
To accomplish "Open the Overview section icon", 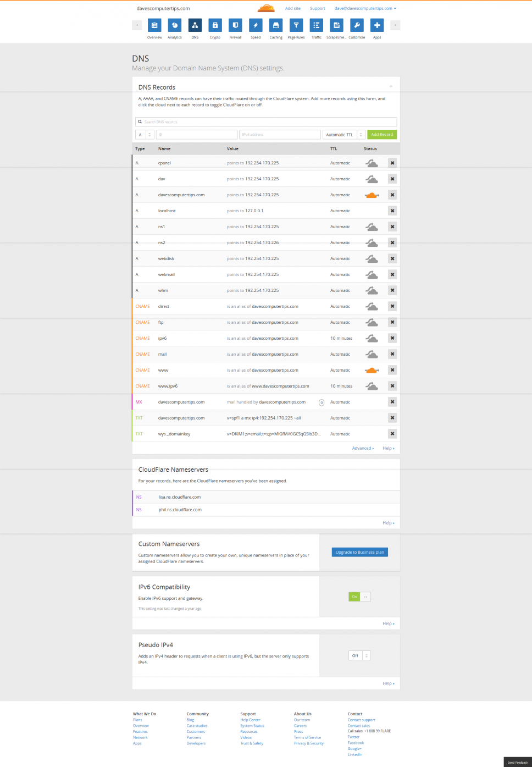I will [154, 25].
